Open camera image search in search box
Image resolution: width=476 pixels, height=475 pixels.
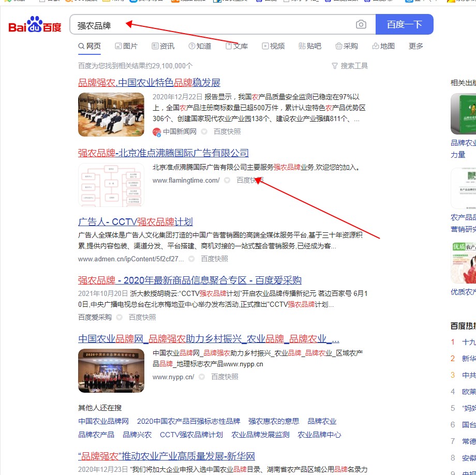pyautogui.click(x=361, y=24)
